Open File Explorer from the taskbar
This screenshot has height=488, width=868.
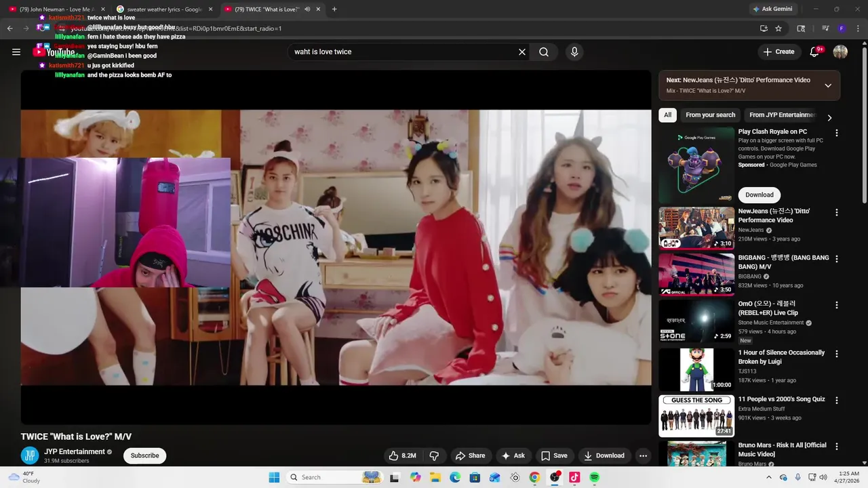435,477
